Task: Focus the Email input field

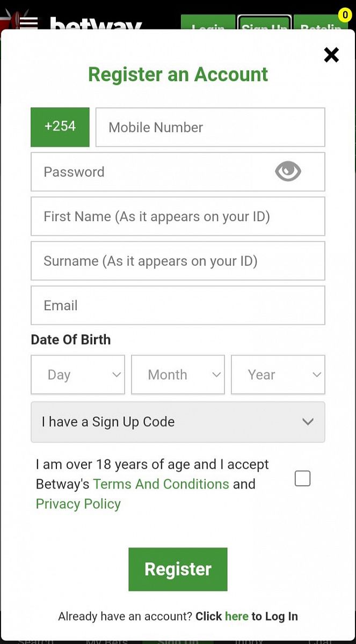Action: tap(178, 305)
